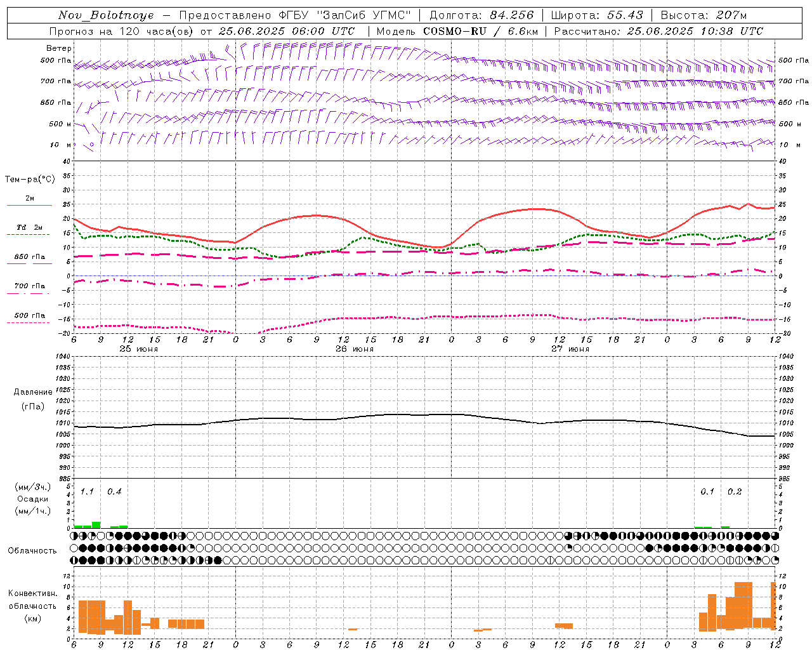Click the Тем-ра(°C) axis title
This screenshot has width=812, height=650.
[30, 180]
